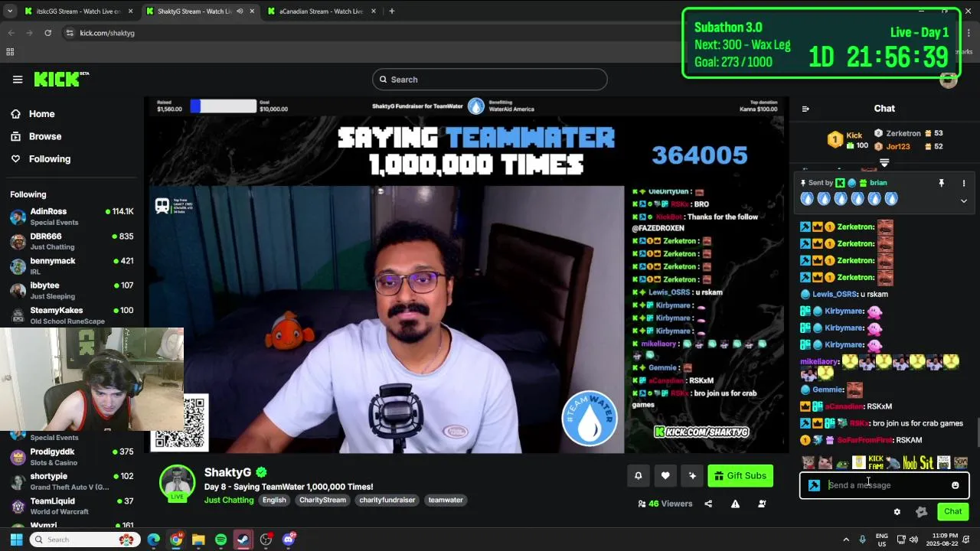Screen dimensions: 980x551
Task: Collapse the chat panel with arrow icon
Action: [805, 109]
